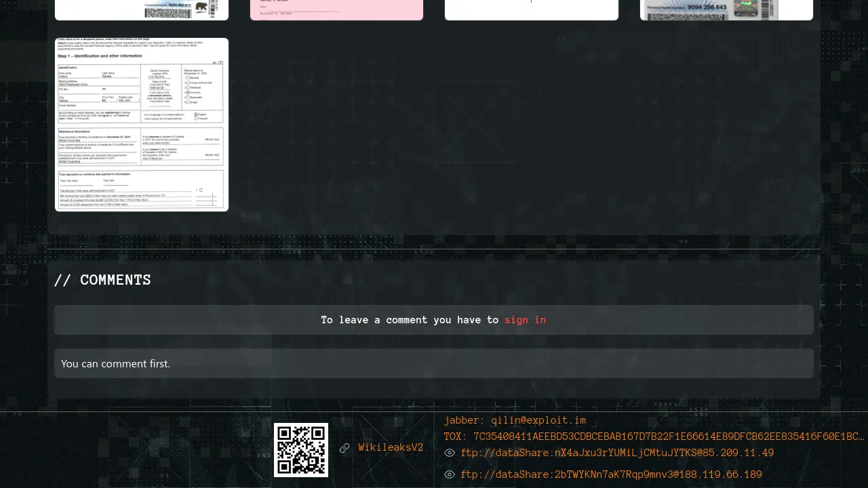Open the health card thumbnail with hologram
Screen dimensions: 868x488
[726, 9]
